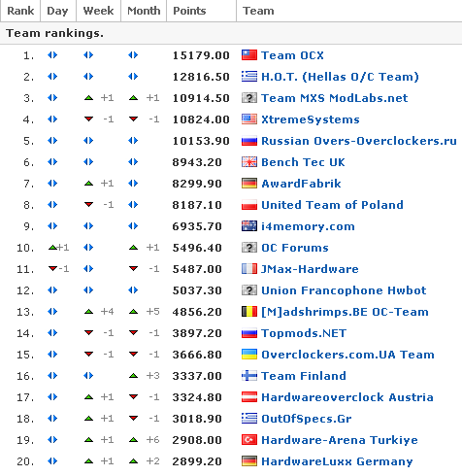Click the Team rankings. heading

coord(54,33)
